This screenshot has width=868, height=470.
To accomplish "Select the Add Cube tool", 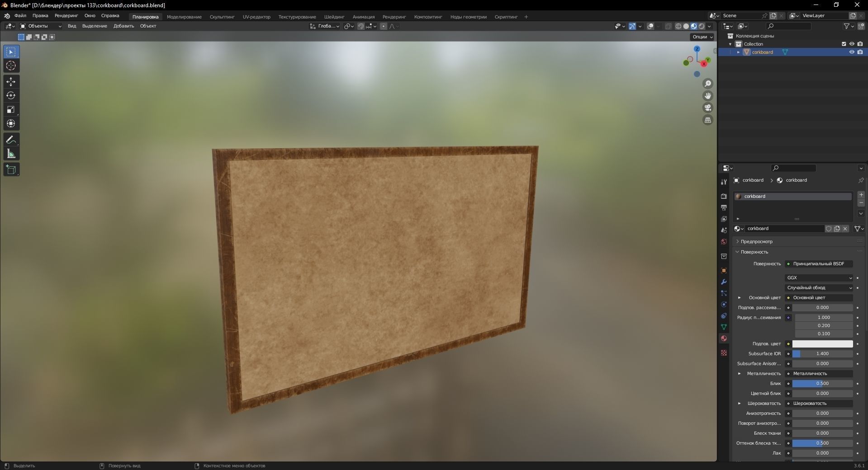I will tap(11, 170).
